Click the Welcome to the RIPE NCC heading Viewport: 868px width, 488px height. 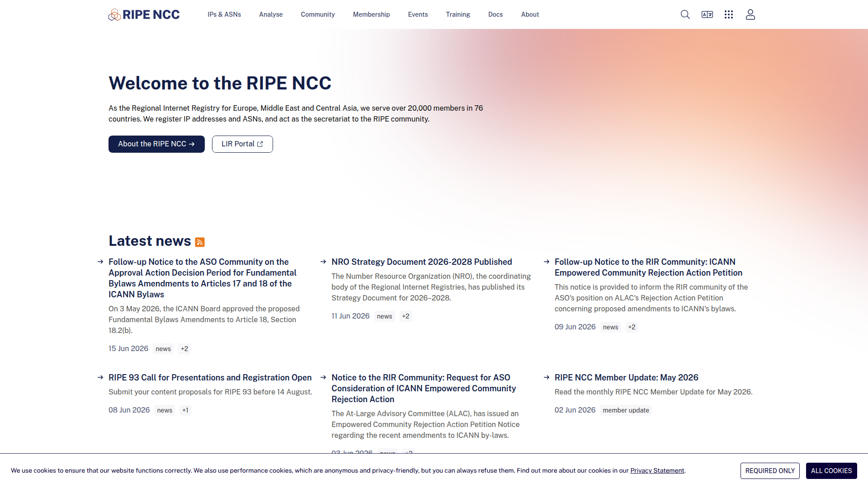[220, 83]
